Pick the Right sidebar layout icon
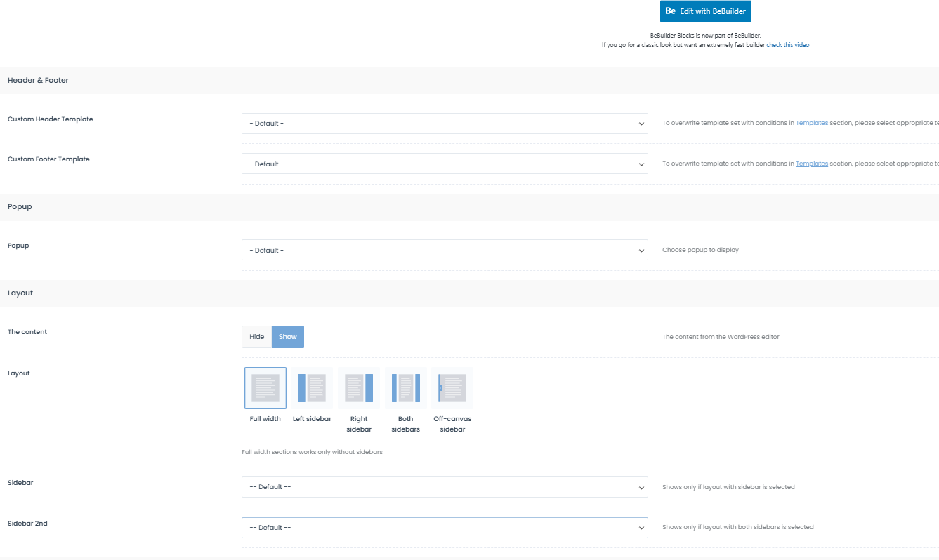The width and height of the screenshot is (939, 560). [x=359, y=388]
